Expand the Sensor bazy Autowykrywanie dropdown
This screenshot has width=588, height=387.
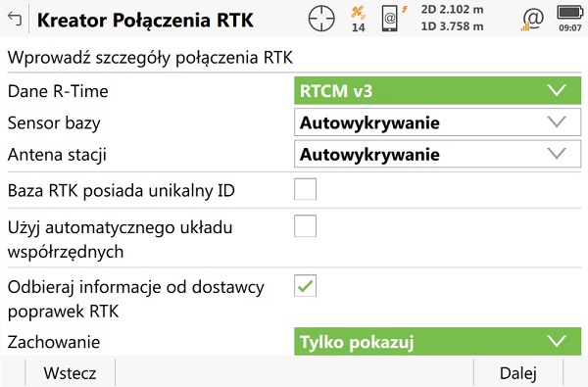[x=438, y=122]
